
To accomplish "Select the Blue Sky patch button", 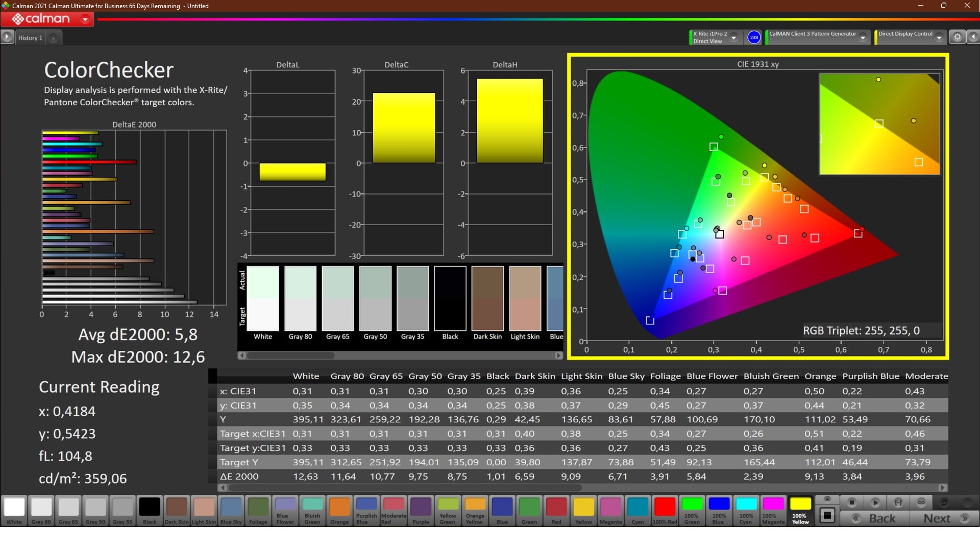I will coord(231,510).
